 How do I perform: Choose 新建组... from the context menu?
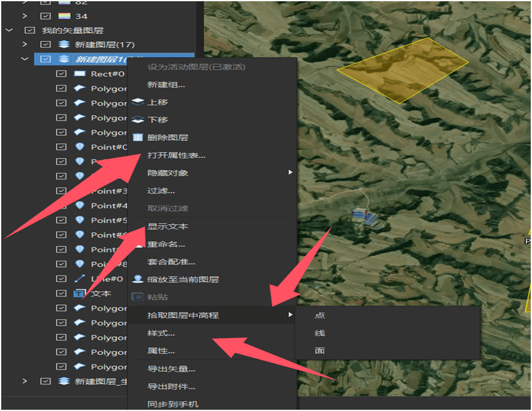coord(166,85)
